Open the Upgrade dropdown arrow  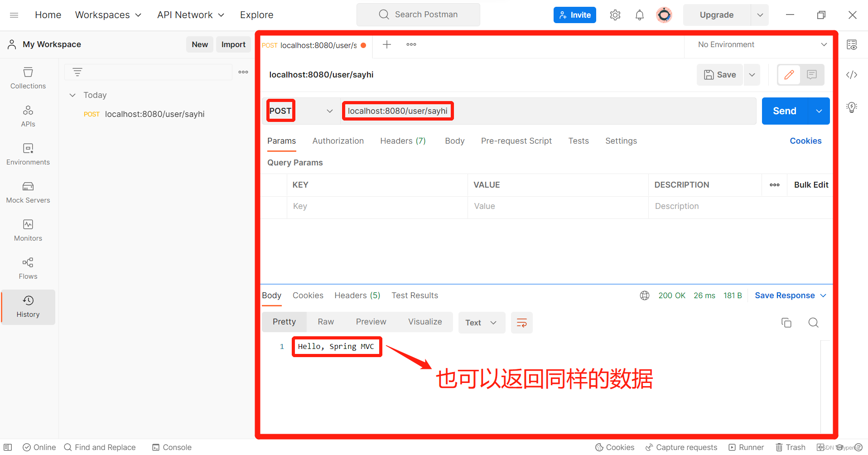760,15
